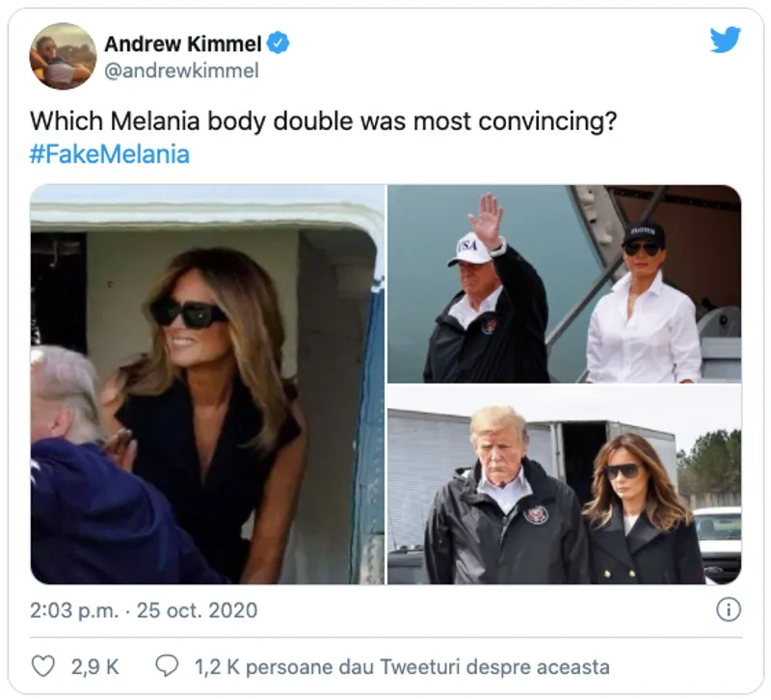This screenshot has height=700, width=771.
Task: Click the Twitter bird logo
Action: [725, 40]
